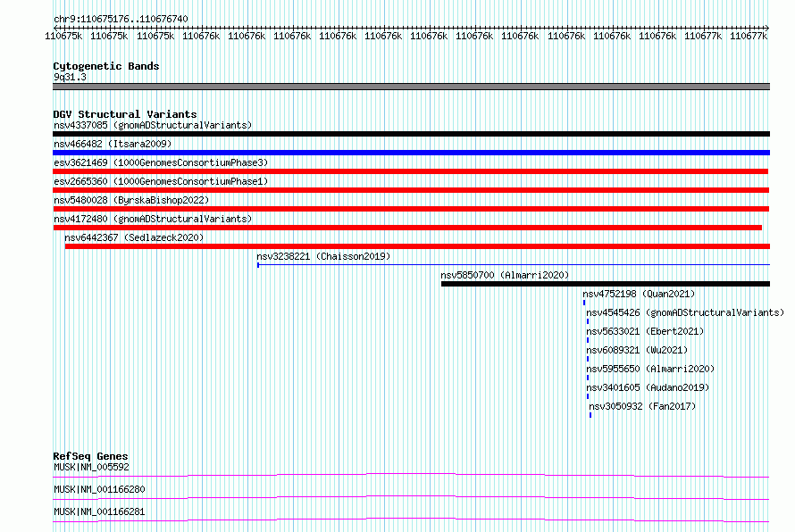The width and height of the screenshot is (795, 532).
Task: Click the thin blue nsv3238221 variant line
Action: (514, 264)
